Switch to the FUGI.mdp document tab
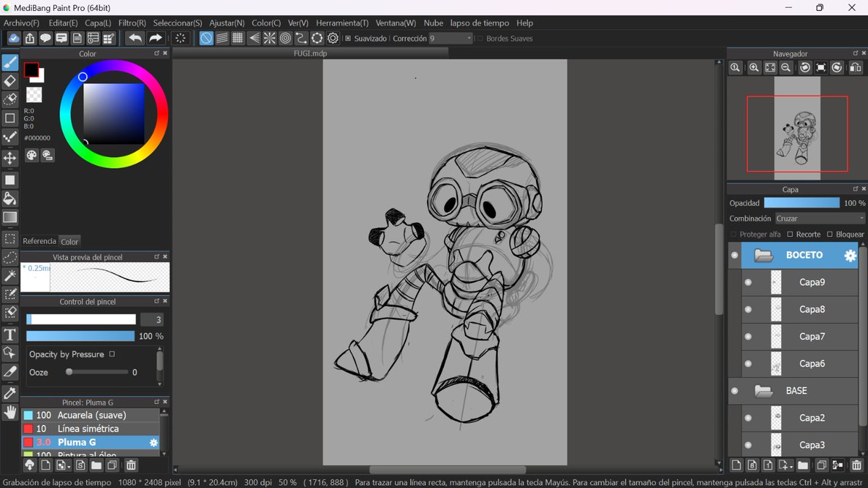The image size is (868, 488). coord(310,54)
